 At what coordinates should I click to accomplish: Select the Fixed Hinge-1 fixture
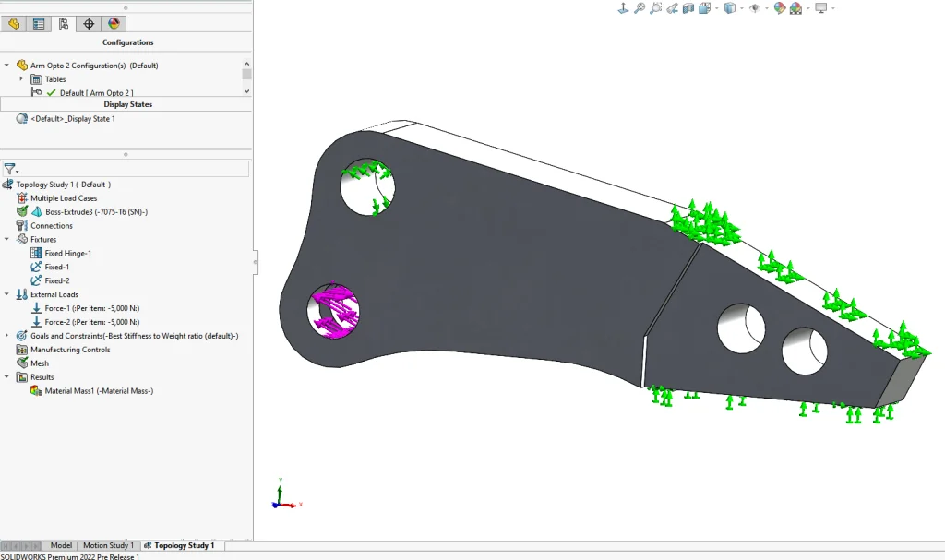tap(67, 253)
